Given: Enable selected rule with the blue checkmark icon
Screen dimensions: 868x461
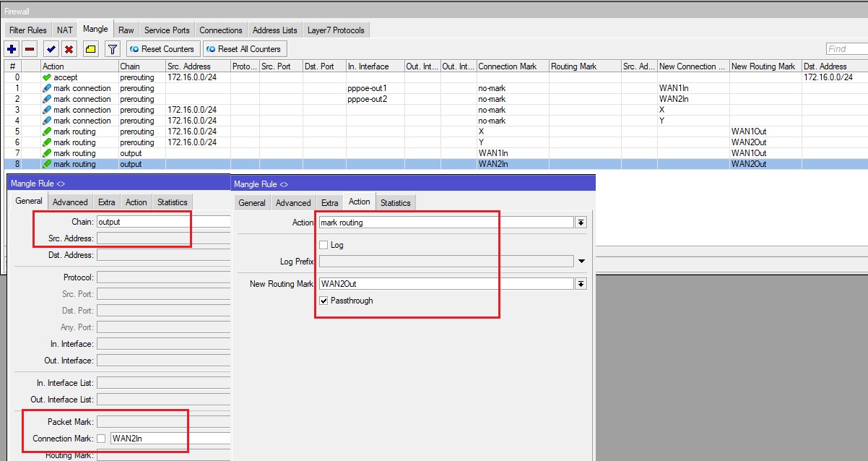Looking at the screenshot, I should (51, 49).
